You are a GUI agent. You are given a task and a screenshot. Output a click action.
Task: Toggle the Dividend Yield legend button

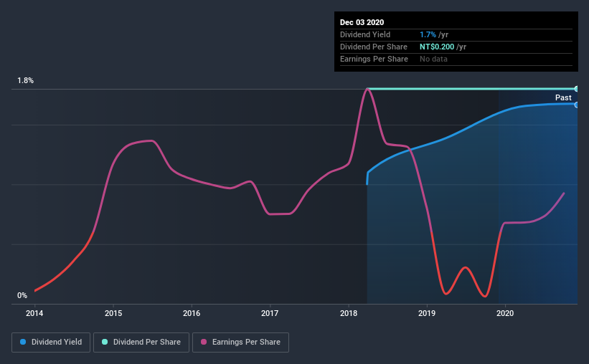pos(51,343)
